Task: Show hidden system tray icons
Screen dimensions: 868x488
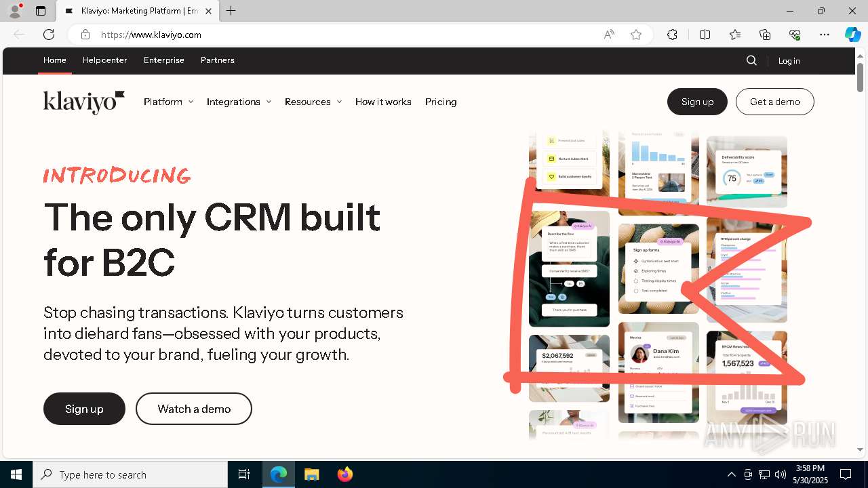Action: tap(731, 474)
